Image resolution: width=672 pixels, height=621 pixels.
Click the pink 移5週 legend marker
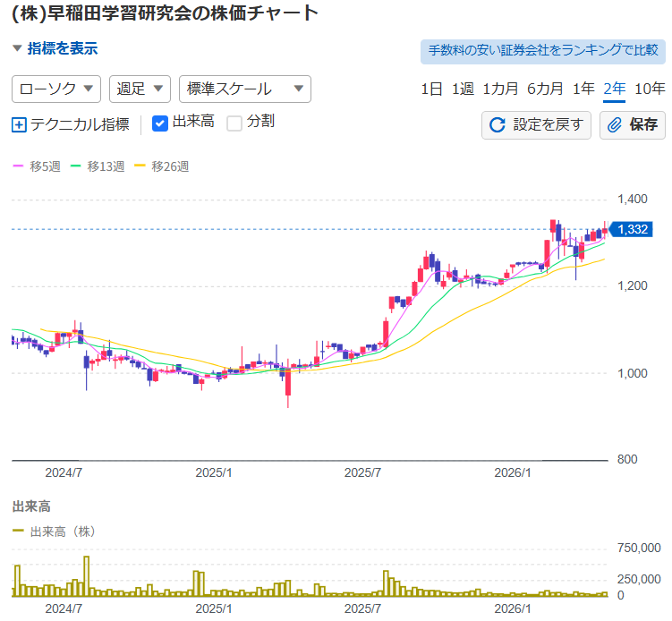(x=18, y=166)
